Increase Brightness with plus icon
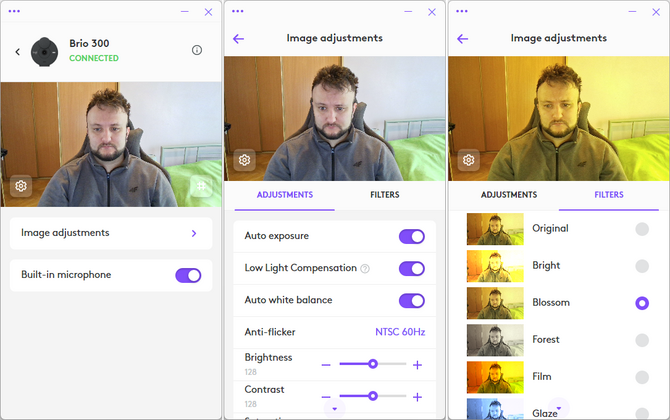This screenshot has height=420, width=670. click(417, 365)
